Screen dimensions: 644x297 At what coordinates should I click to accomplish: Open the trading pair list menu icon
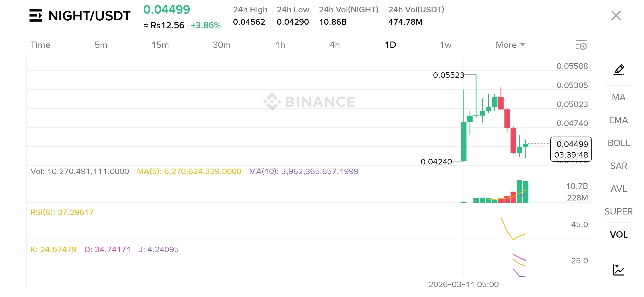click(36, 15)
